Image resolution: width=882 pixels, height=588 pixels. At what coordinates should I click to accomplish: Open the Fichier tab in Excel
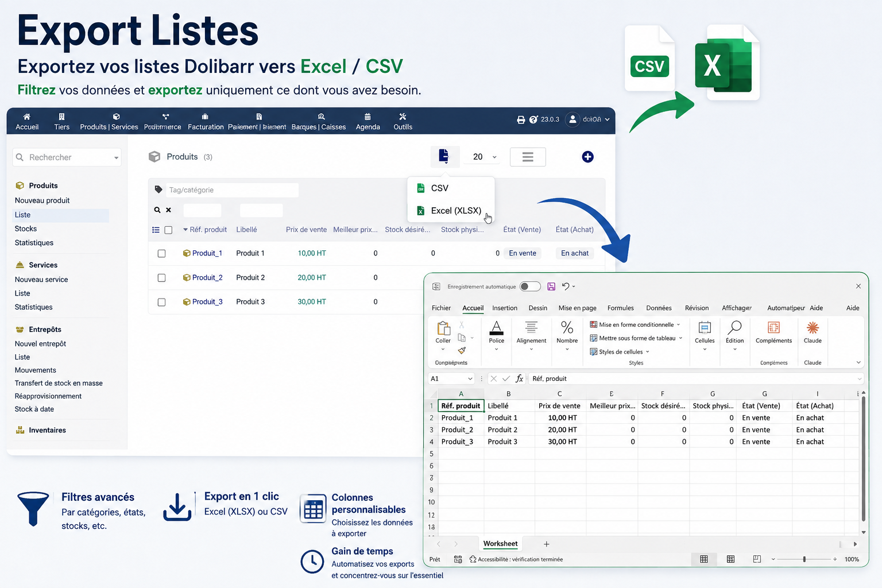pos(441,308)
